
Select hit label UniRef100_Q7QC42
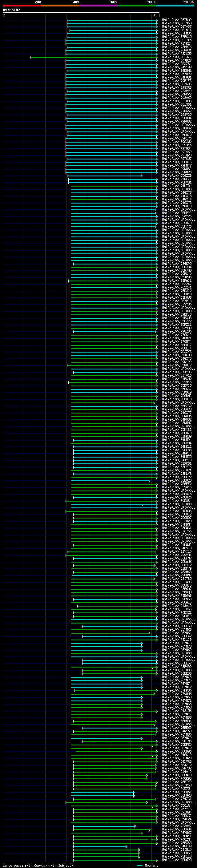(176, 335)
